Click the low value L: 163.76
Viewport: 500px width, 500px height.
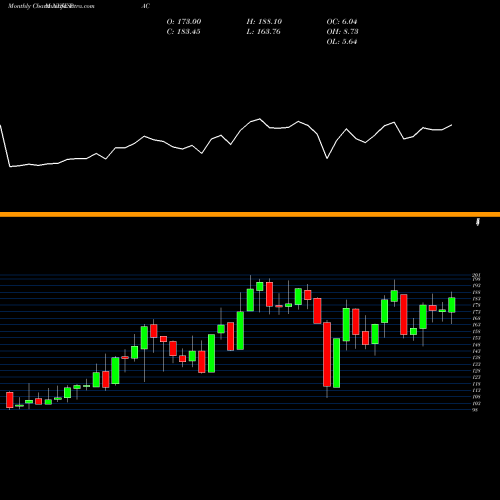(263, 32)
